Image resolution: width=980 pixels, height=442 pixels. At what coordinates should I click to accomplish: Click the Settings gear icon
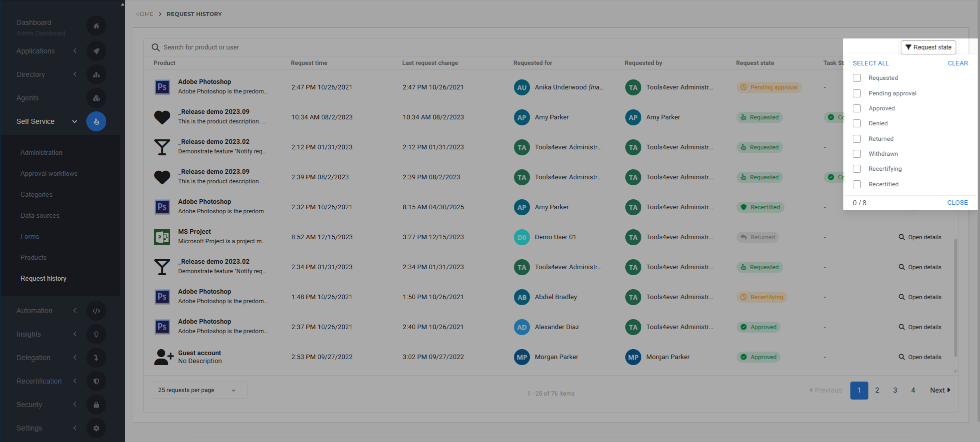[96, 428]
